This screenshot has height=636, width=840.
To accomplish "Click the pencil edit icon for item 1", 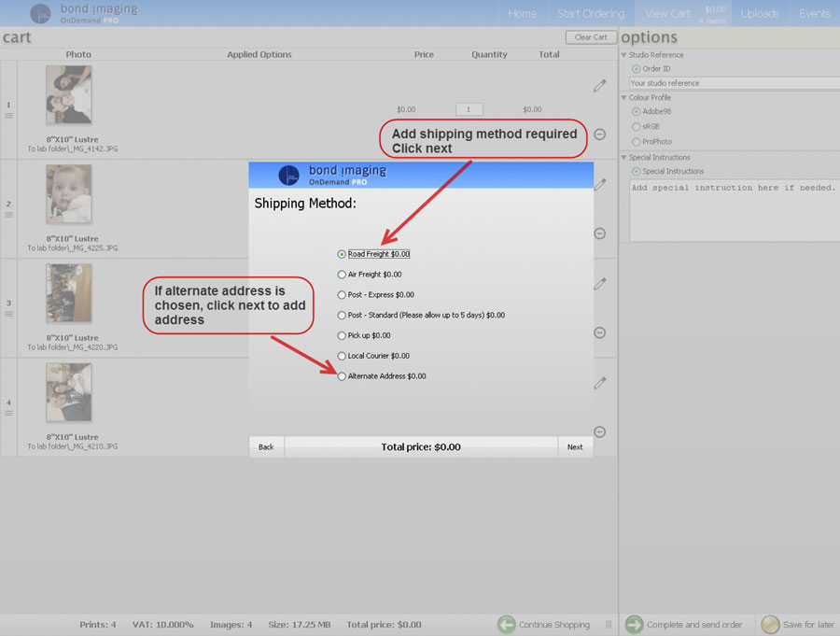I will [x=599, y=86].
